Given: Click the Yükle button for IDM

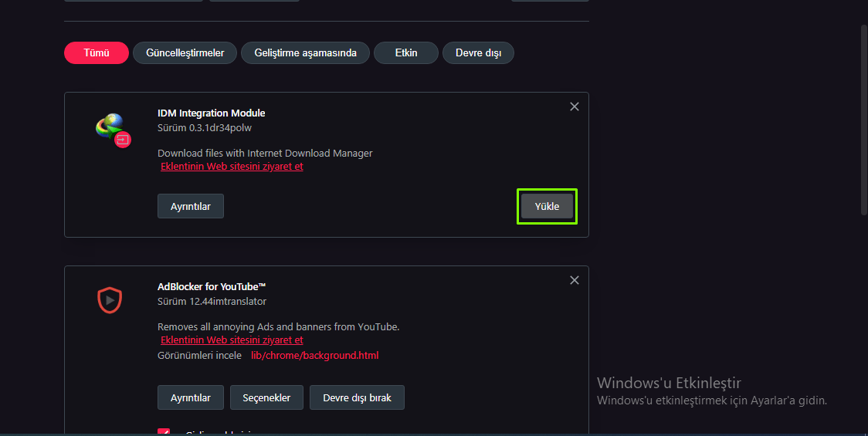Looking at the screenshot, I should (547, 206).
